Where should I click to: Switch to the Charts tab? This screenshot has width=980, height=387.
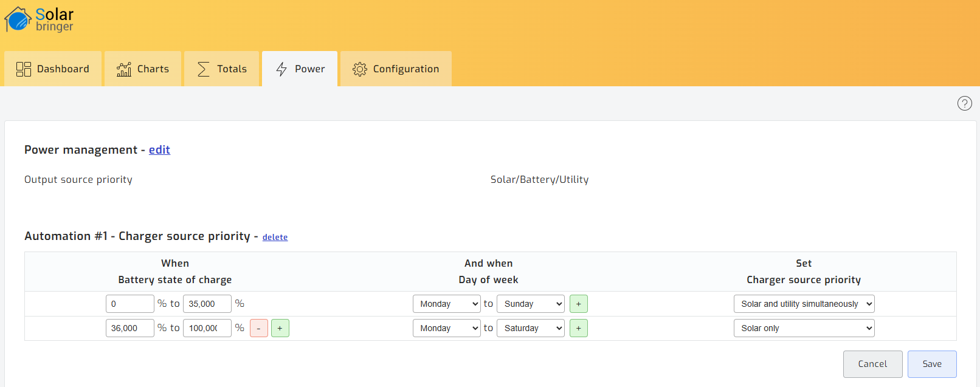143,69
